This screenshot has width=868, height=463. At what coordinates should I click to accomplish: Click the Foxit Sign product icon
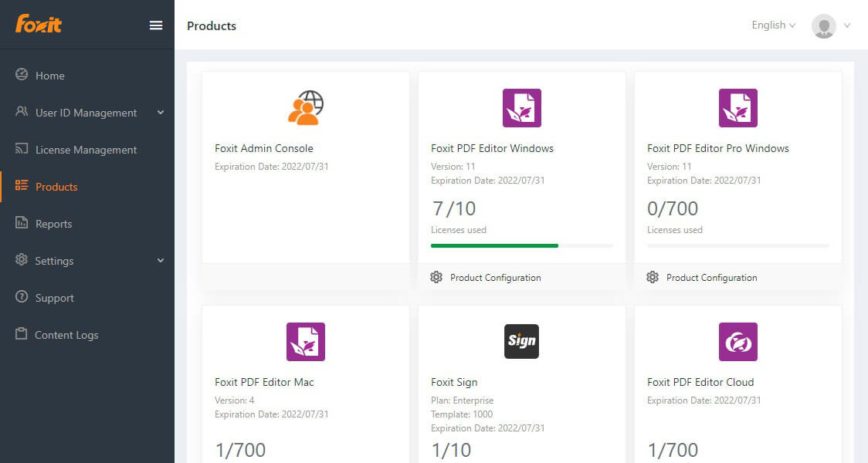tap(521, 340)
